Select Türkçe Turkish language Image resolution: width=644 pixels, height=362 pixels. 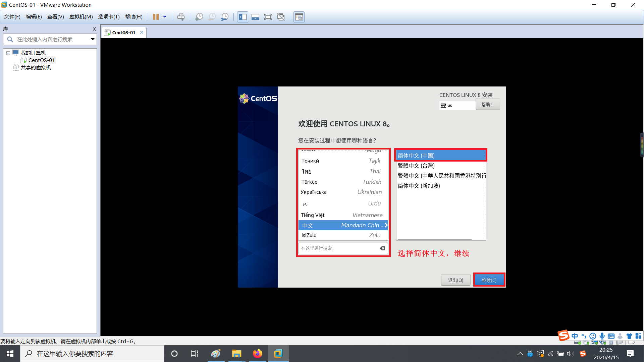tap(343, 182)
